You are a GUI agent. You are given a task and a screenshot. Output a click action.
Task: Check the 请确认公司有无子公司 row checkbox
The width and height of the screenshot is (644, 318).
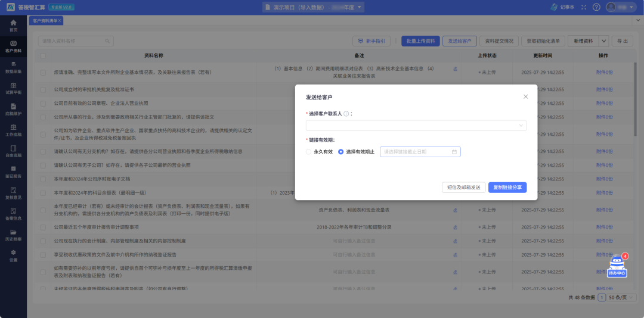click(x=43, y=165)
